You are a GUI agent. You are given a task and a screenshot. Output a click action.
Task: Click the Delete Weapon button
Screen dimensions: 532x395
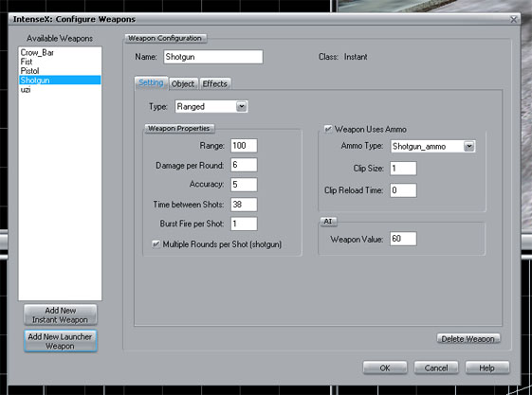[x=468, y=339]
